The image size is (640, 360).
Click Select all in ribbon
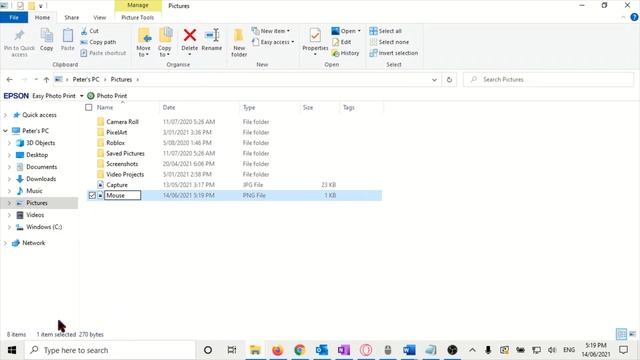[385, 31]
